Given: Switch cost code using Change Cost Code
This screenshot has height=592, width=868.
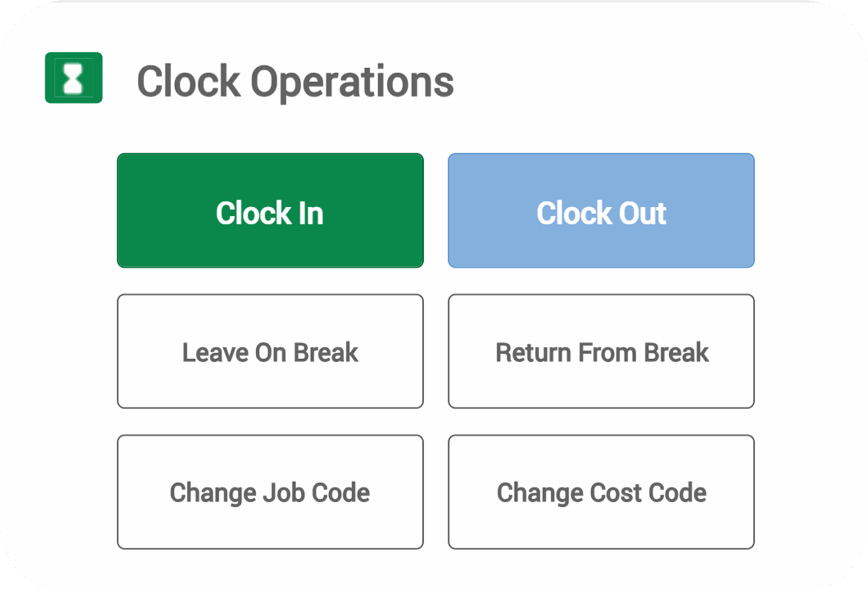Looking at the screenshot, I should coord(601,492).
